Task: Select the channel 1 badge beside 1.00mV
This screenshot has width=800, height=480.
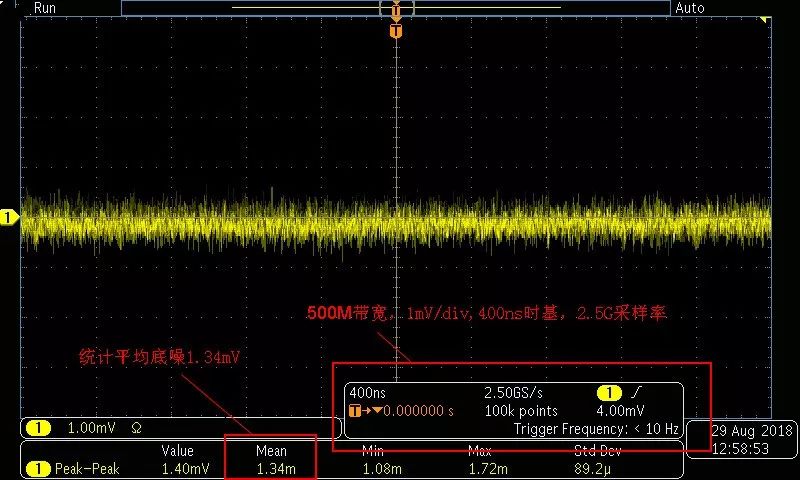Action: click(38, 428)
